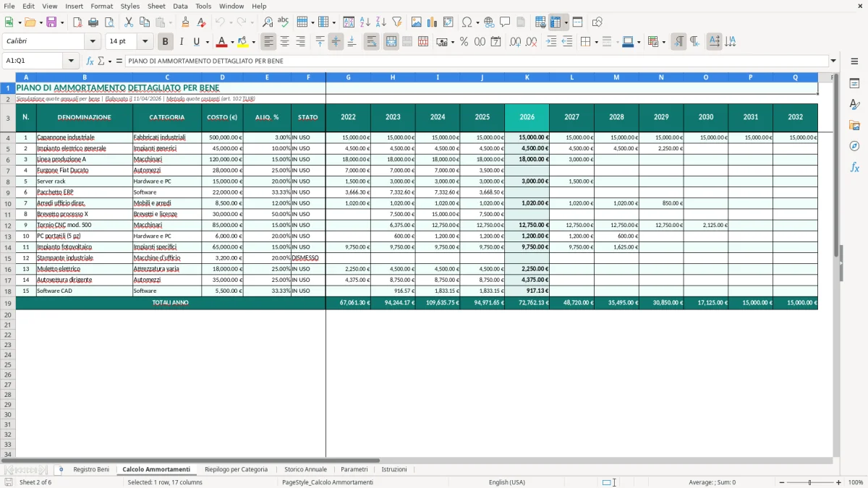Click Sort Ascending icon
868x488 pixels.
point(365,22)
